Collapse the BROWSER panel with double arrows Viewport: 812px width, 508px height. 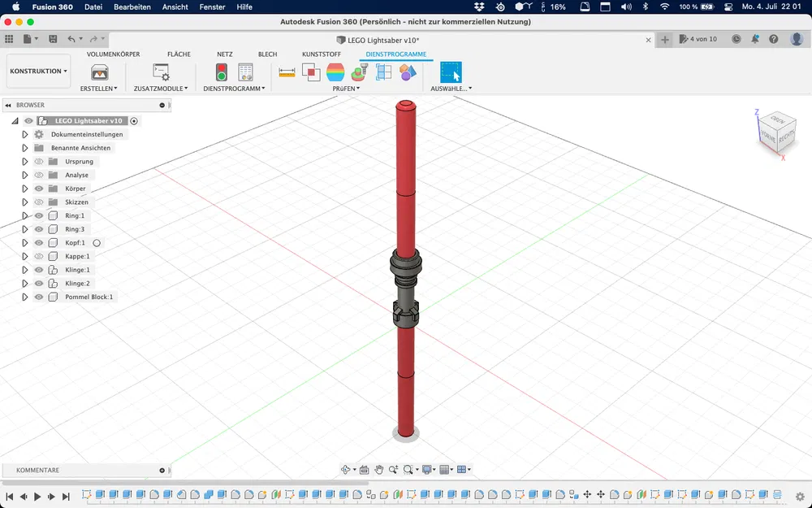click(x=8, y=105)
